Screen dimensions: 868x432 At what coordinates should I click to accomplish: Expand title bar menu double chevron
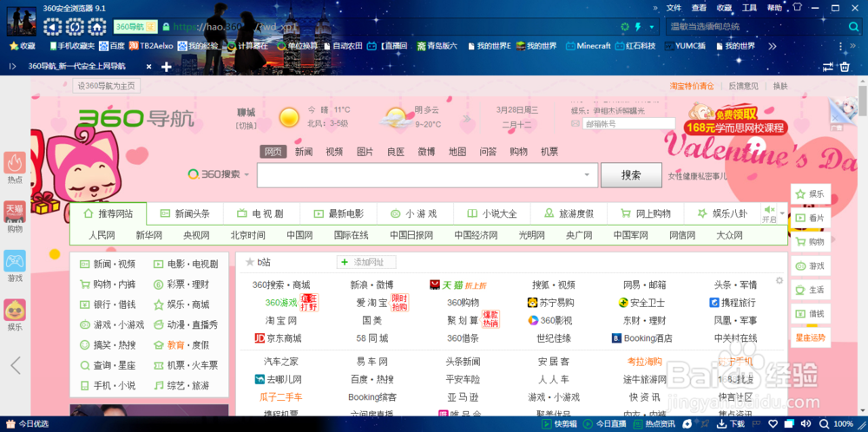[655, 8]
